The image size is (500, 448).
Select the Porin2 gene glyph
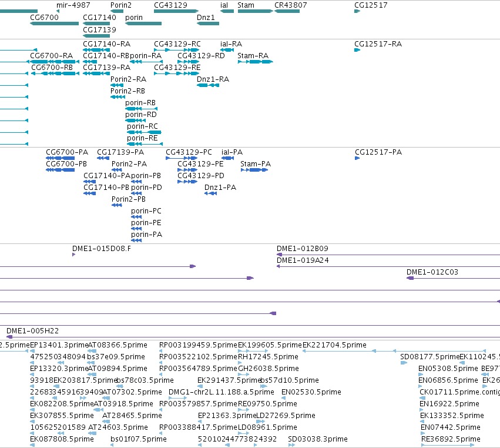[x=117, y=11]
